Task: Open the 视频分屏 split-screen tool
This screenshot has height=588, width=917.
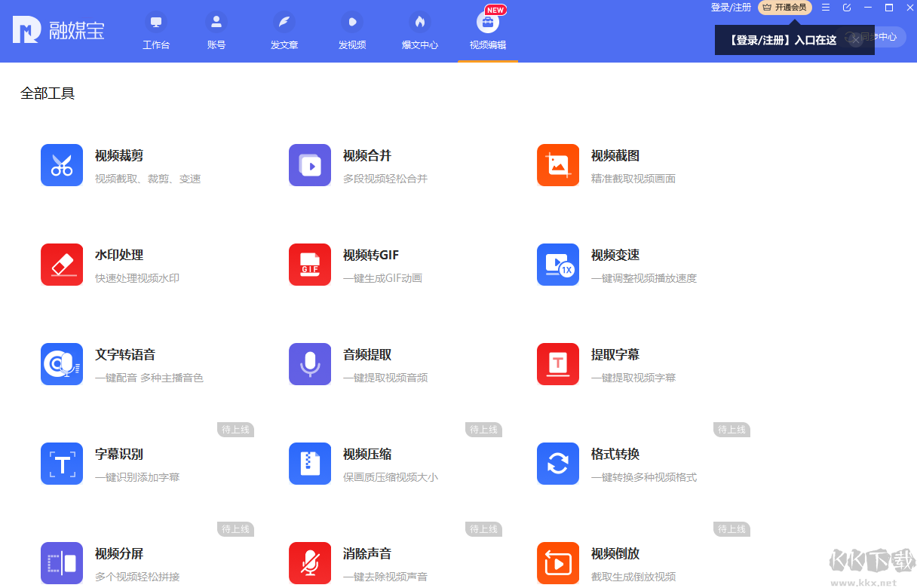Action: tap(61, 563)
